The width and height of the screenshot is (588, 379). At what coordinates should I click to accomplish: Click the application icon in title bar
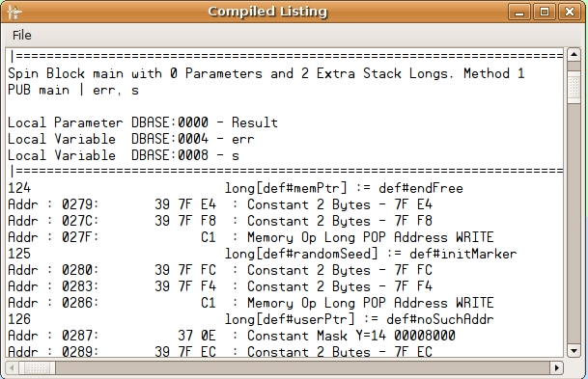14,13
